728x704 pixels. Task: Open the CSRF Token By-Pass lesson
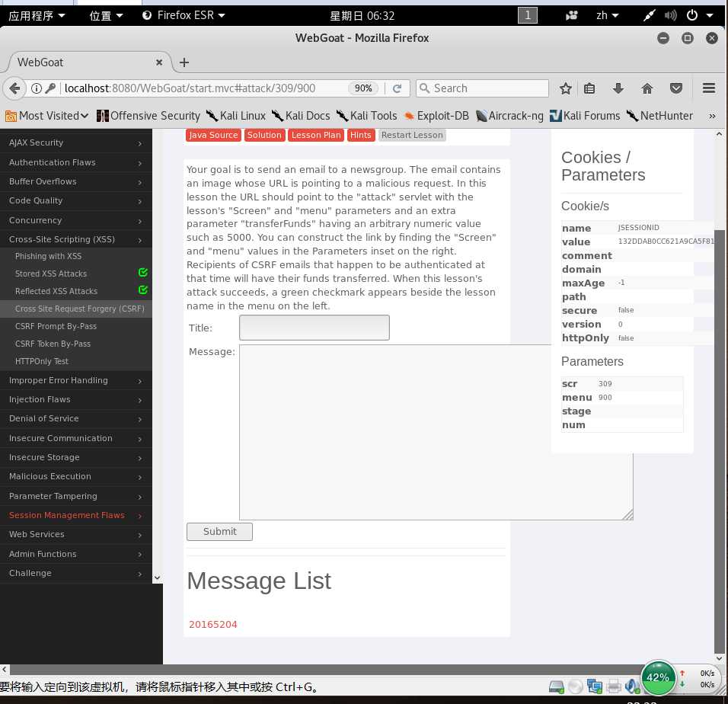point(53,344)
